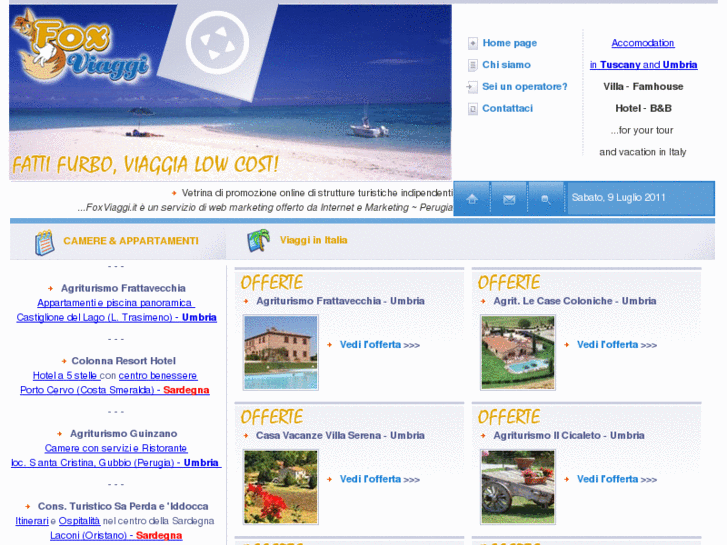Open loc. Santa Cristina, Gubbio link
This screenshot has width=727, height=545.
[x=116, y=462]
